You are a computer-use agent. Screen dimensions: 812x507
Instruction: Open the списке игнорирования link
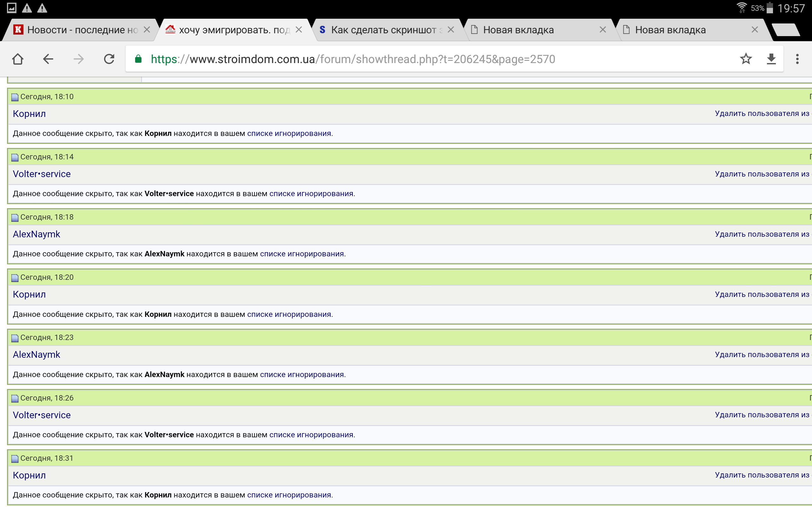(289, 133)
